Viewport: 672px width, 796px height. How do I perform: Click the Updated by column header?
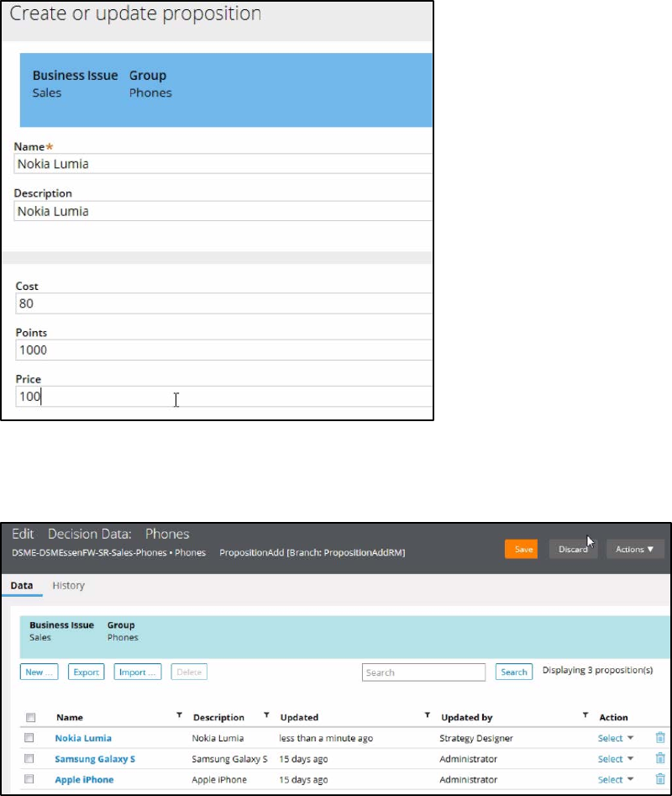pos(466,717)
